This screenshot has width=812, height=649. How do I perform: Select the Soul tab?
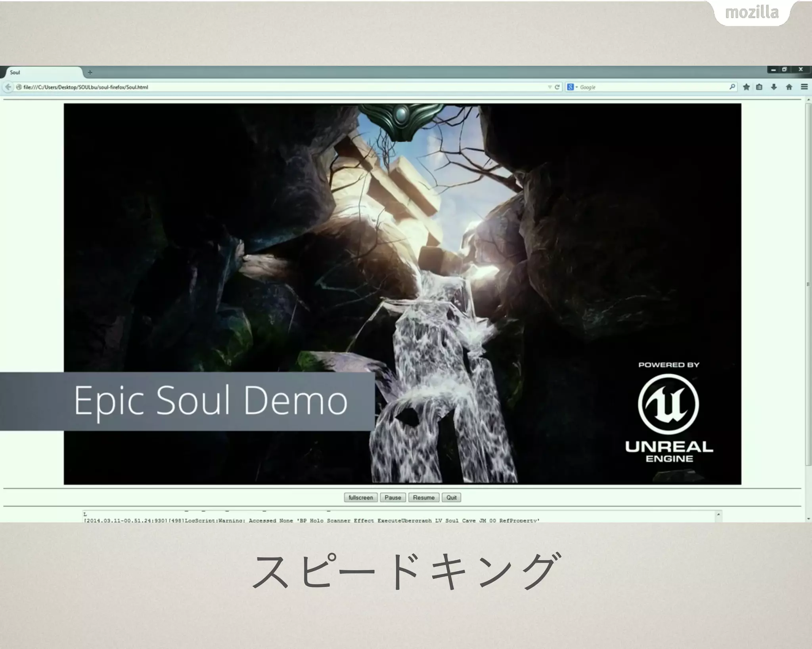point(40,73)
